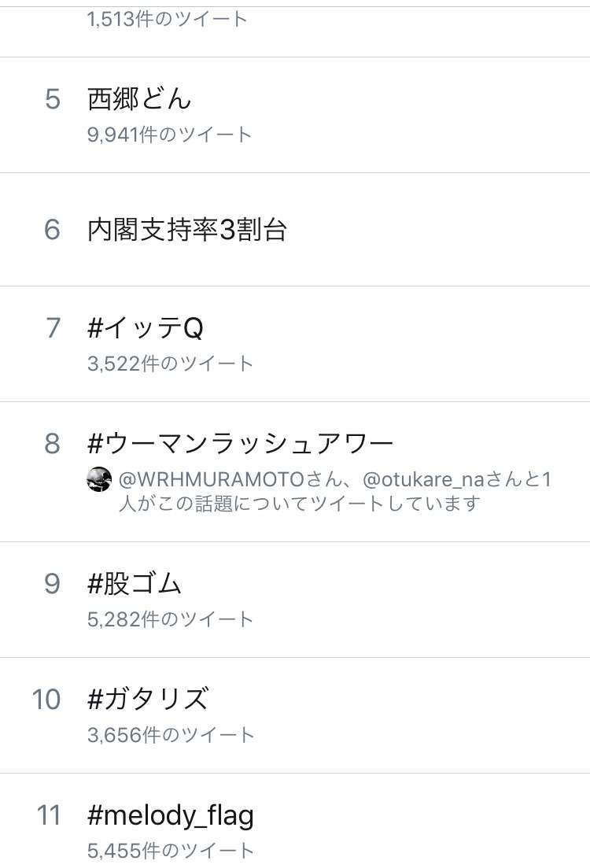The image size is (590, 868).
Task: Tap the profile avatar under #ウーマンラッシュアワー
Action: point(100,479)
